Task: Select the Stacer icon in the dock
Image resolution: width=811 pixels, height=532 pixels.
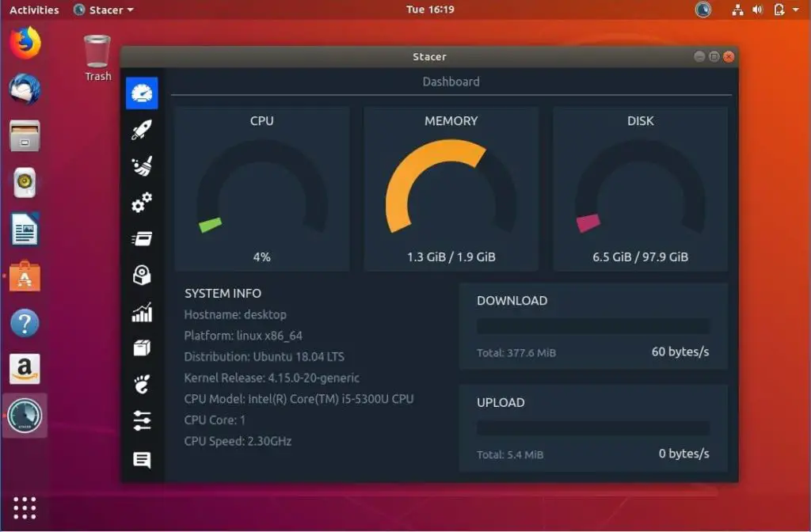Action: point(25,416)
